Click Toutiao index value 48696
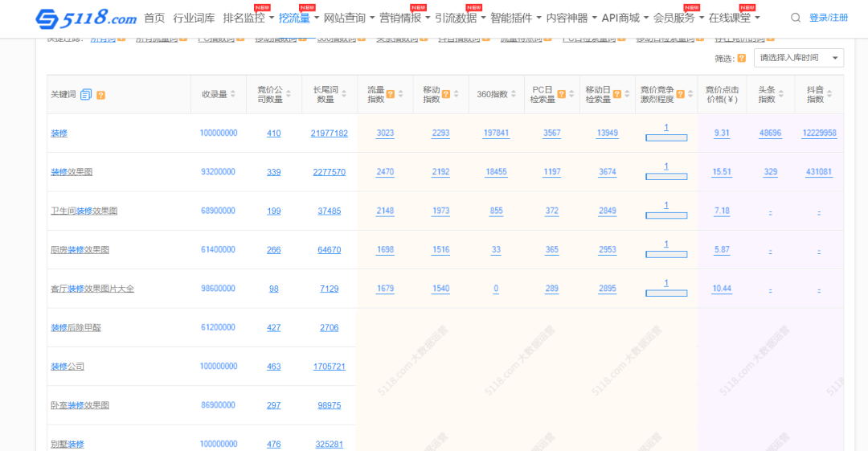Viewport: 868px width, 451px height. coord(770,133)
